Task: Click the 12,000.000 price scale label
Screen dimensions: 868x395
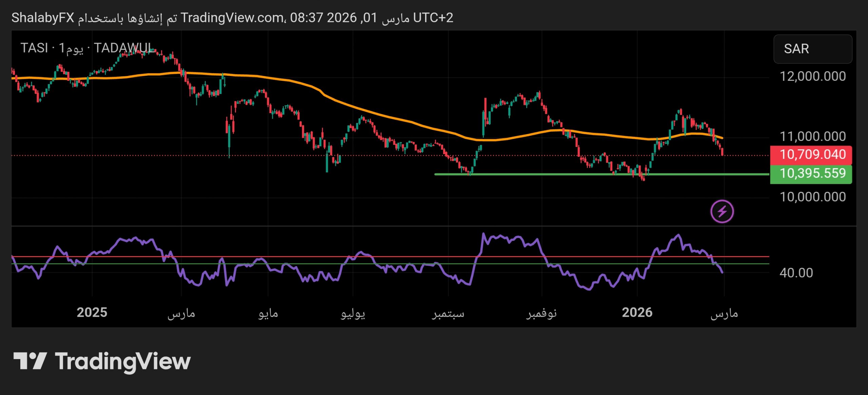Action: coord(812,76)
